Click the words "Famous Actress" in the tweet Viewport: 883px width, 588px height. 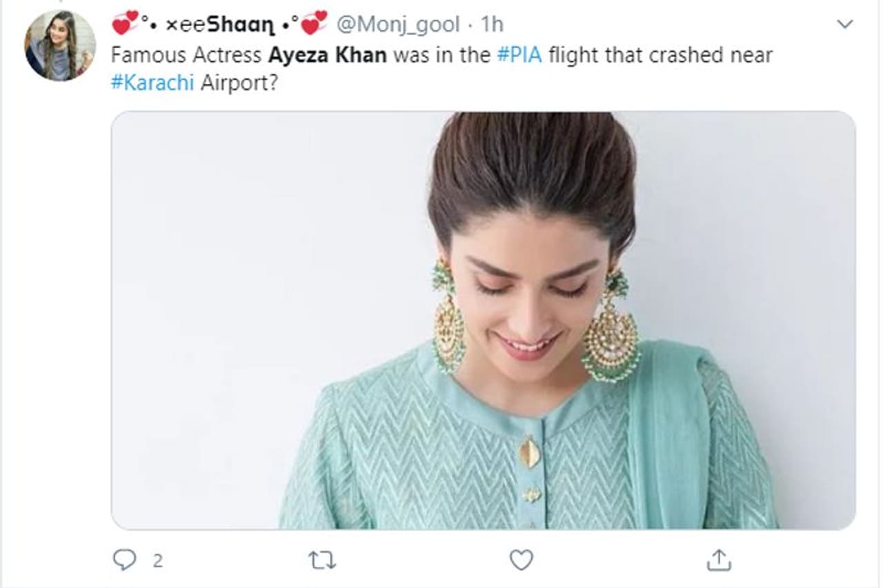click(186, 56)
